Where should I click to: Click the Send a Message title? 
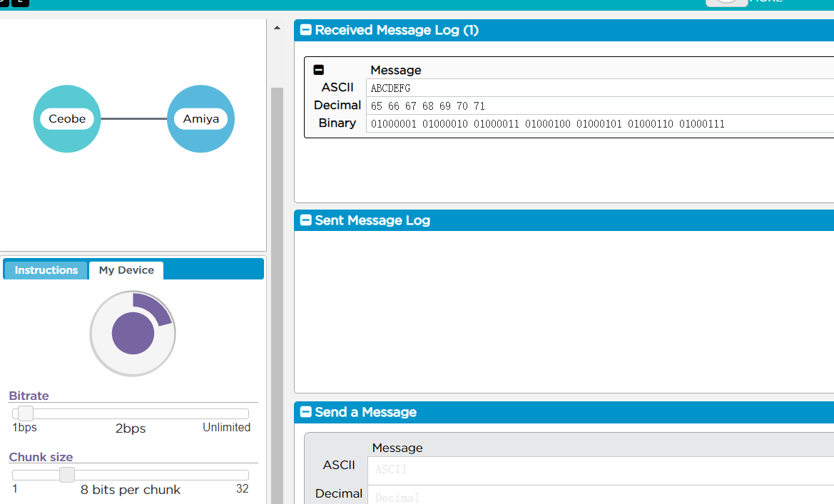(x=365, y=412)
